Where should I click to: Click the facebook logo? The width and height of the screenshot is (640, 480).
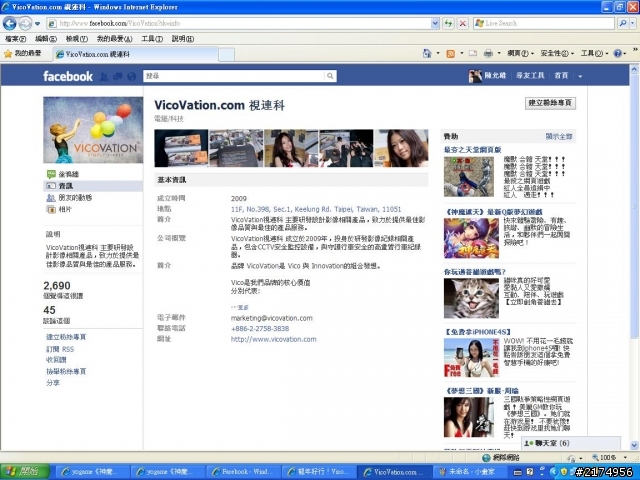[68, 76]
